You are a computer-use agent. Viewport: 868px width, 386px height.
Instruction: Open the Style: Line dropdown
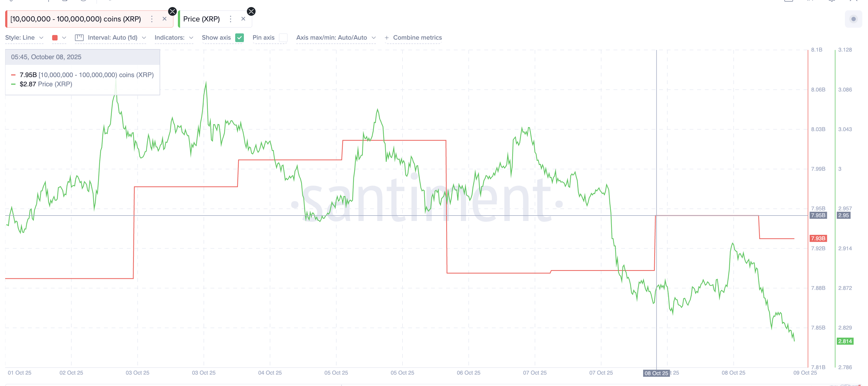coord(24,38)
